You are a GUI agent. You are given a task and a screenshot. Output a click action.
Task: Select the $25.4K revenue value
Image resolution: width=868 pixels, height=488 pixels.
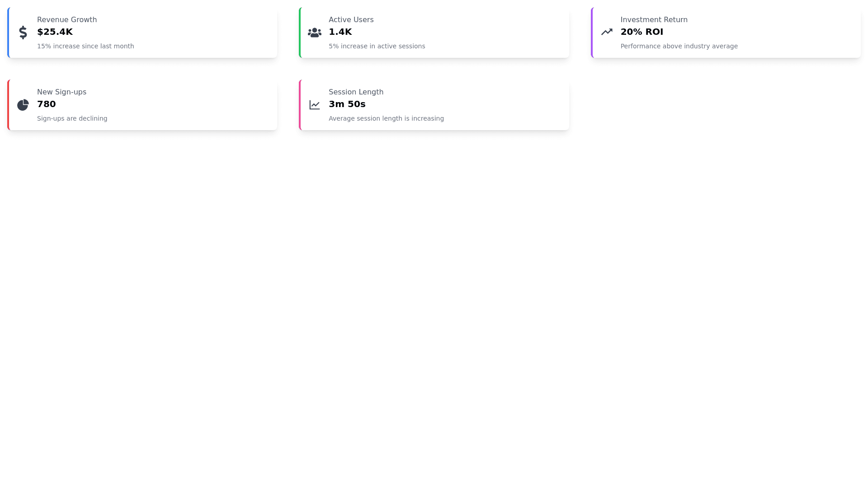tap(55, 32)
